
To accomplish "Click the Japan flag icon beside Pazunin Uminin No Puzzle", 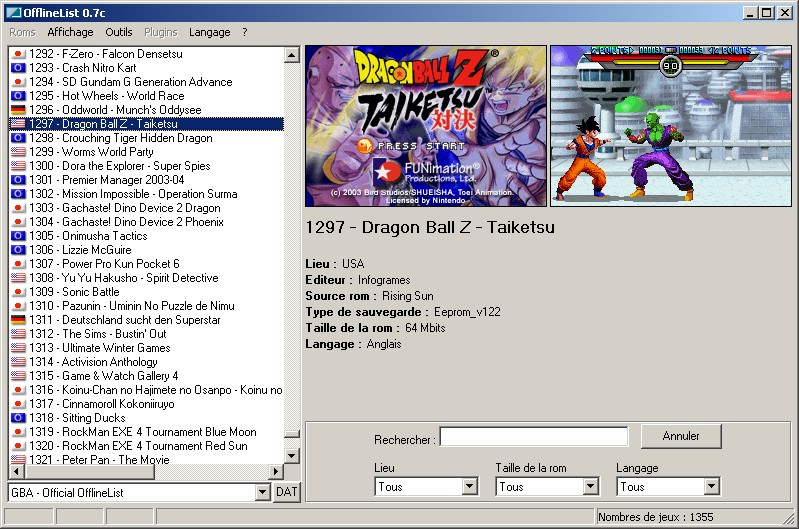I will (x=18, y=306).
